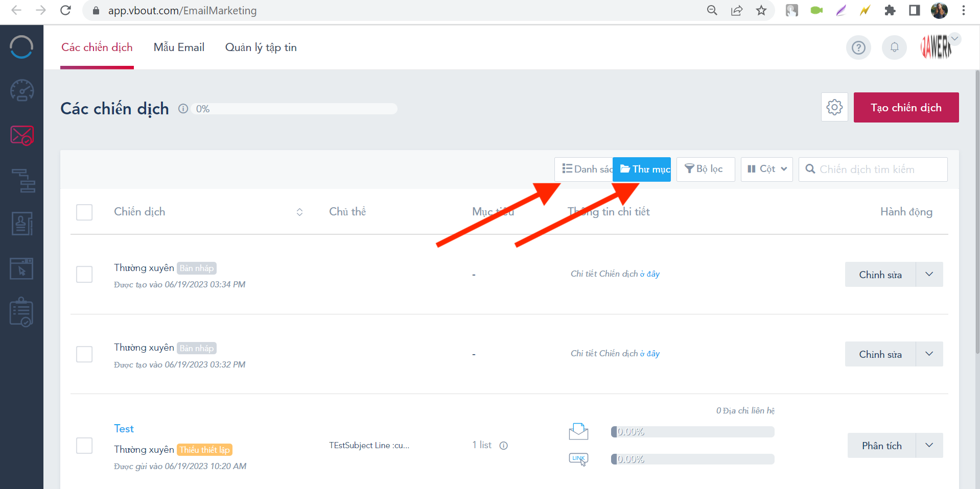Check the Test campaign checkbox
This screenshot has width=980, height=489.
(84, 446)
